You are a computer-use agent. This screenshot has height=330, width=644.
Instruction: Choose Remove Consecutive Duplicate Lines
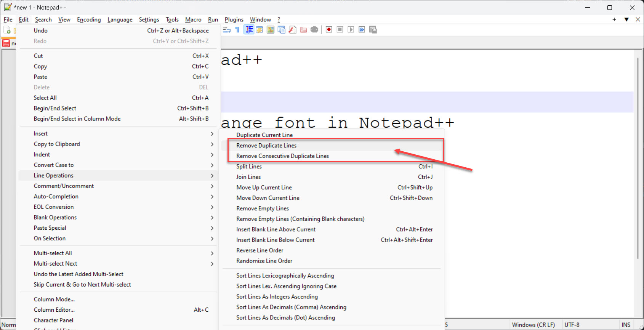click(x=282, y=156)
